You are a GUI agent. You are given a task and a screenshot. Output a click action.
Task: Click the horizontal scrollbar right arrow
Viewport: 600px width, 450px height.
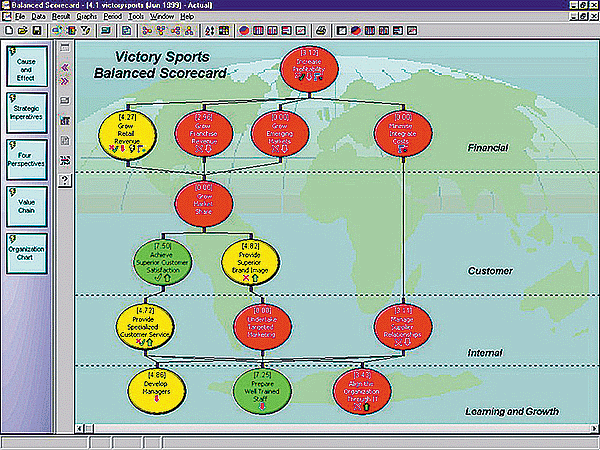[x=594, y=428]
